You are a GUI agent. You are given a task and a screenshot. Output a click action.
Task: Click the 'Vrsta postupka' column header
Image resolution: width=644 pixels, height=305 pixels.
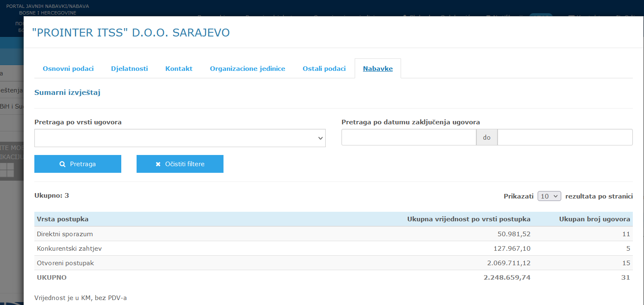(x=62, y=219)
